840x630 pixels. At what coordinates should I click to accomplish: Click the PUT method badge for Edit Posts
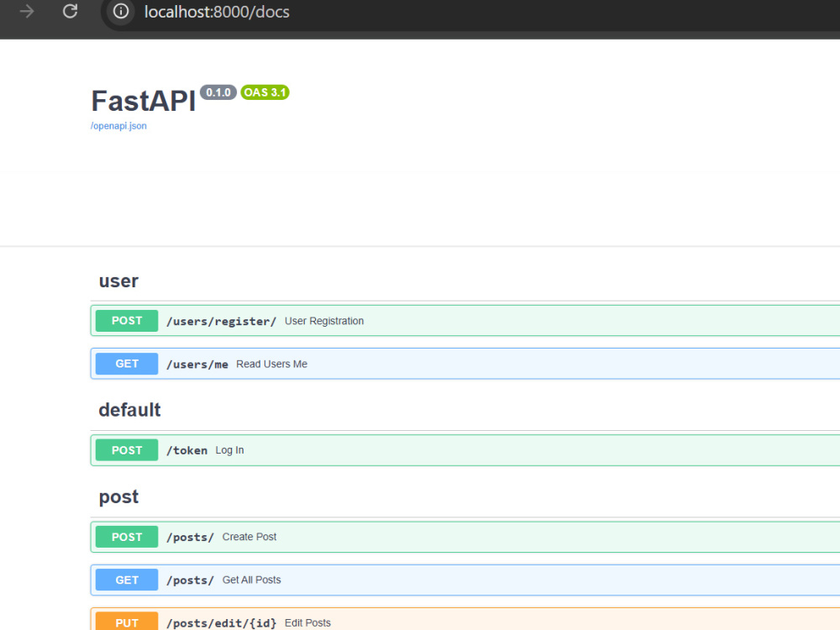127,622
